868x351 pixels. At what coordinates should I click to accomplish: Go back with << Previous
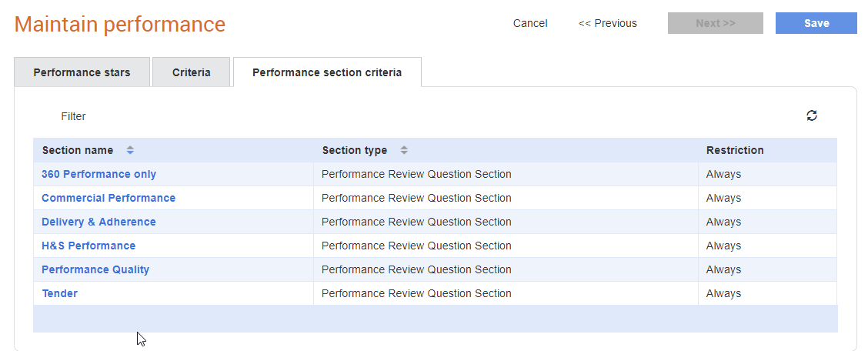(608, 23)
